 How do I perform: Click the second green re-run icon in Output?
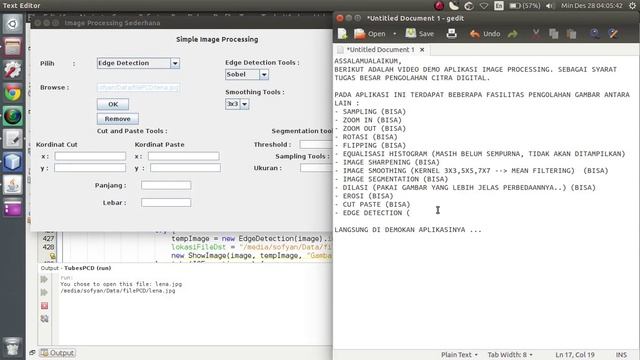point(44,292)
